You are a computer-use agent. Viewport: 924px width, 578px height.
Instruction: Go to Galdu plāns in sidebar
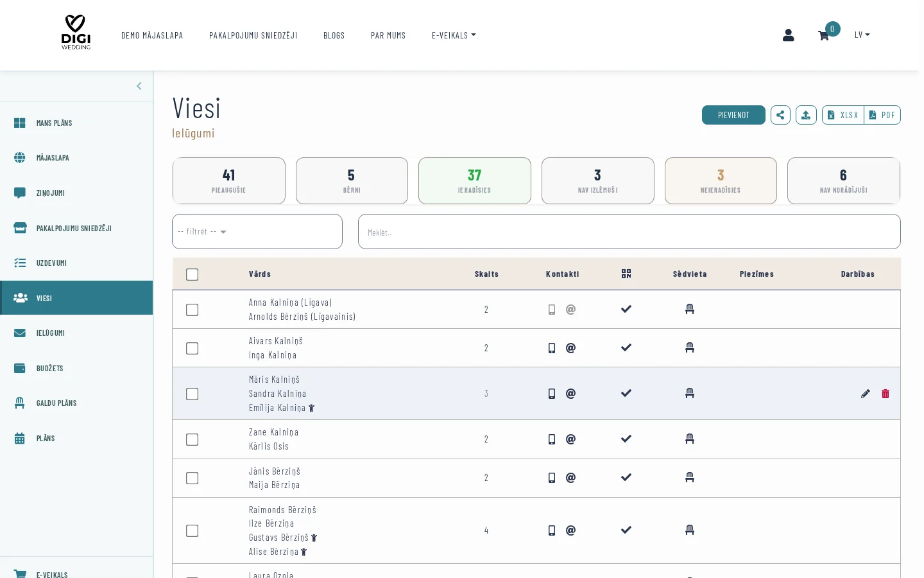coord(56,403)
